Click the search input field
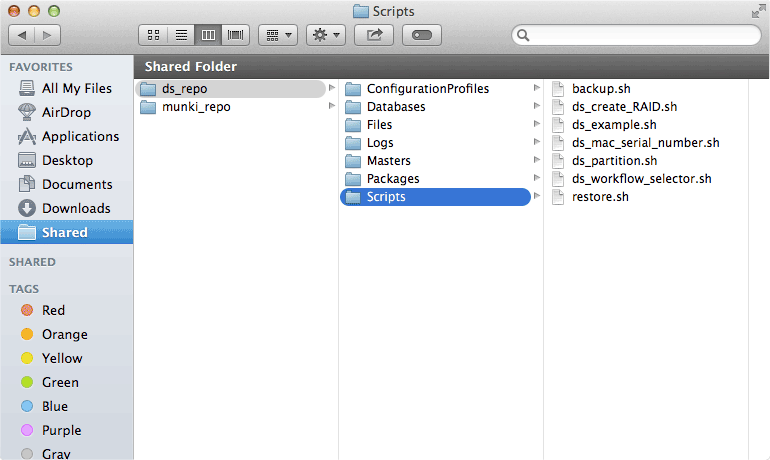This screenshot has width=770, height=460. pyautogui.click(x=642, y=35)
